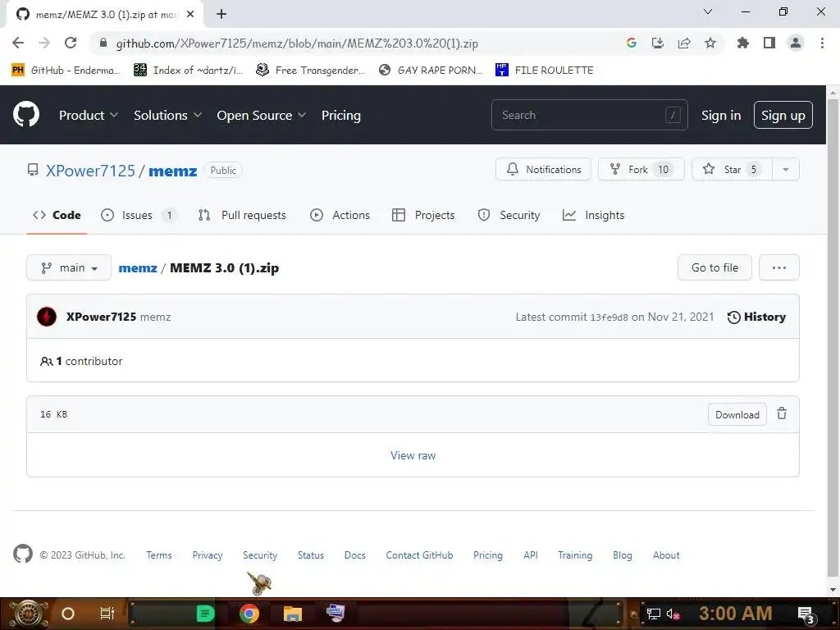Click the browser address bar URL
Viewport: 840px width, 630px height.
tap(297, 43)
